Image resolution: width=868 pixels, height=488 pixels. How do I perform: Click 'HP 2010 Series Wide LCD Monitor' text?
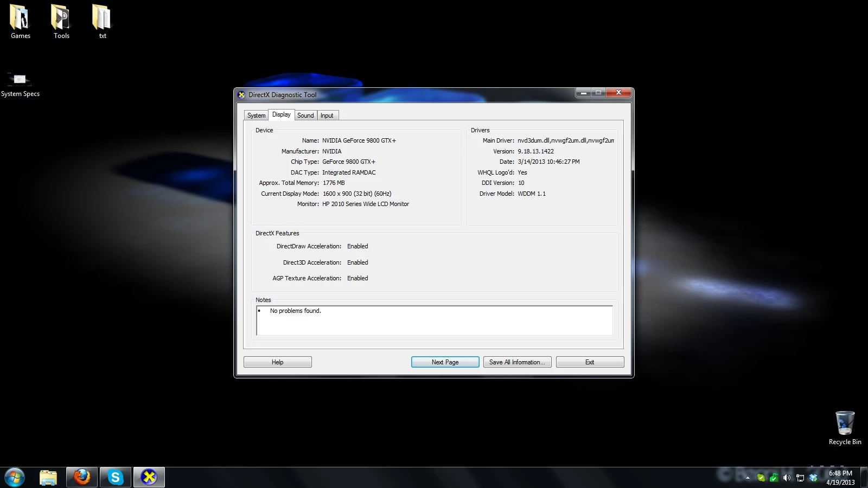click(366, 204)
